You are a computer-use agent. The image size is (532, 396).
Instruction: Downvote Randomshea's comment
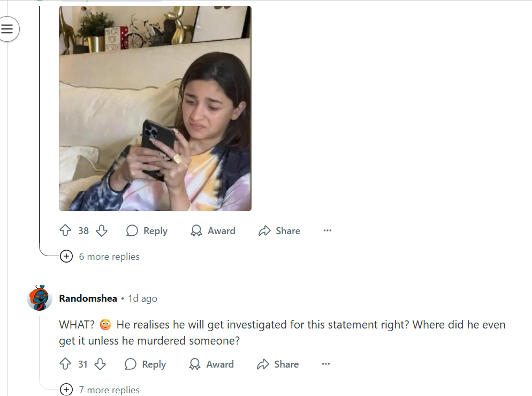point(100,364)
